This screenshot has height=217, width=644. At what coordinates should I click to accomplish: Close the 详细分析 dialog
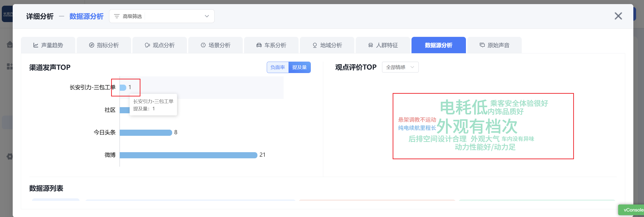click(x=618, y=16)
